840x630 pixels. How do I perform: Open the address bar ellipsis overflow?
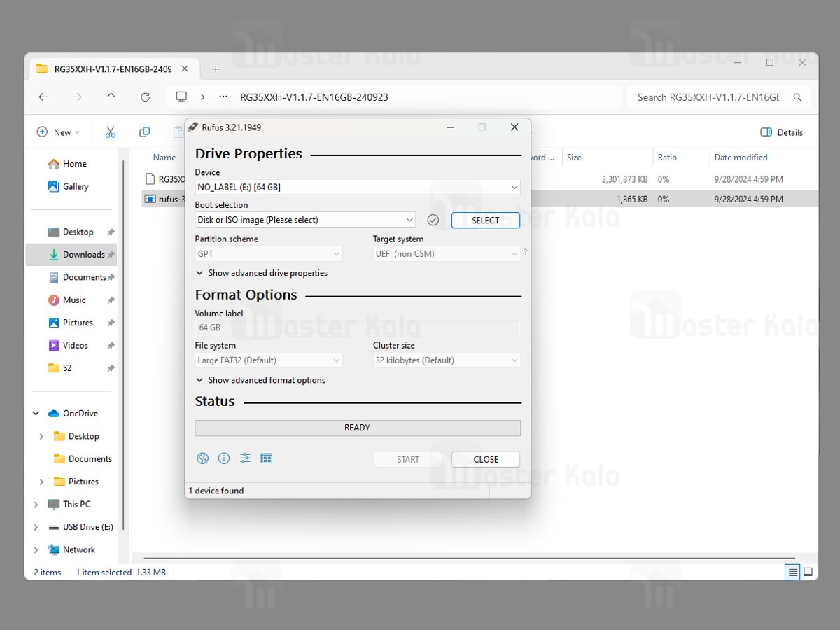point(223,97)
